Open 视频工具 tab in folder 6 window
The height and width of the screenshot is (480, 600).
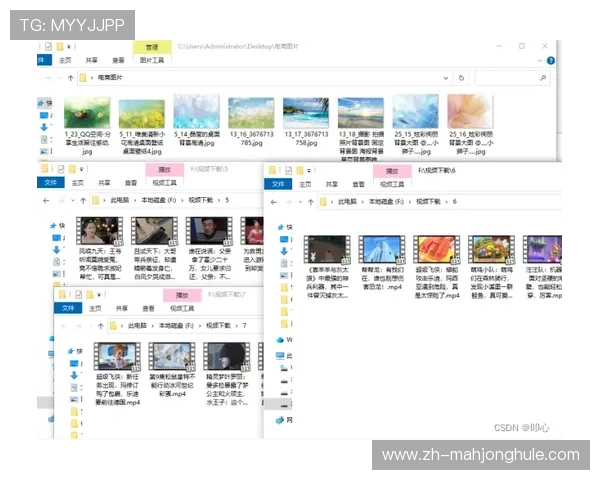(392, 184)
